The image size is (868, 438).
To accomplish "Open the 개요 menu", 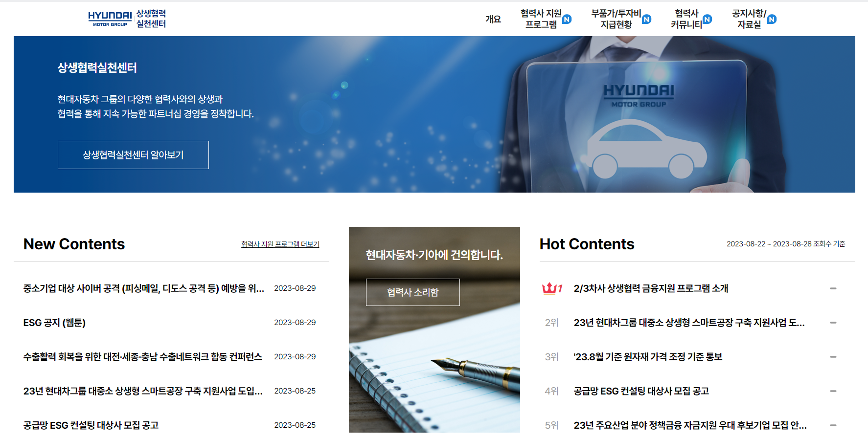I will pyautogui.click(x=493, y=19).
